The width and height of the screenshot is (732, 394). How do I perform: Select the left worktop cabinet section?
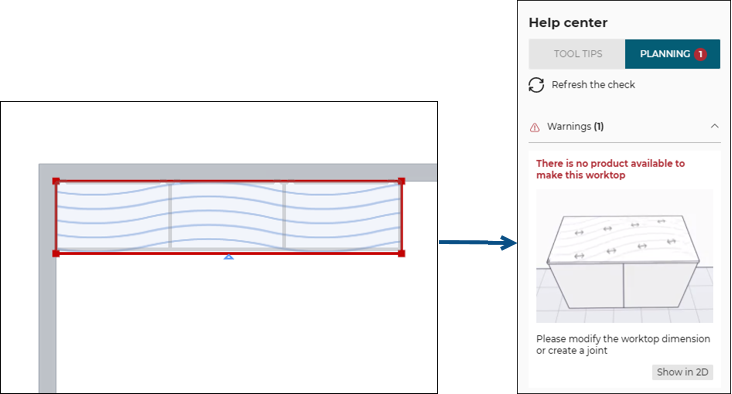click(x=113, y=216)
